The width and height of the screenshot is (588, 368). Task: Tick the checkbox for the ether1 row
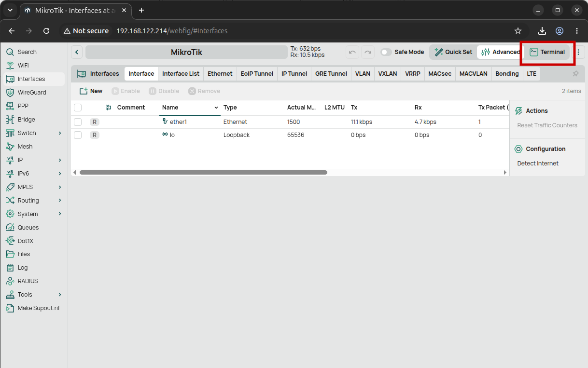point(78,122)
